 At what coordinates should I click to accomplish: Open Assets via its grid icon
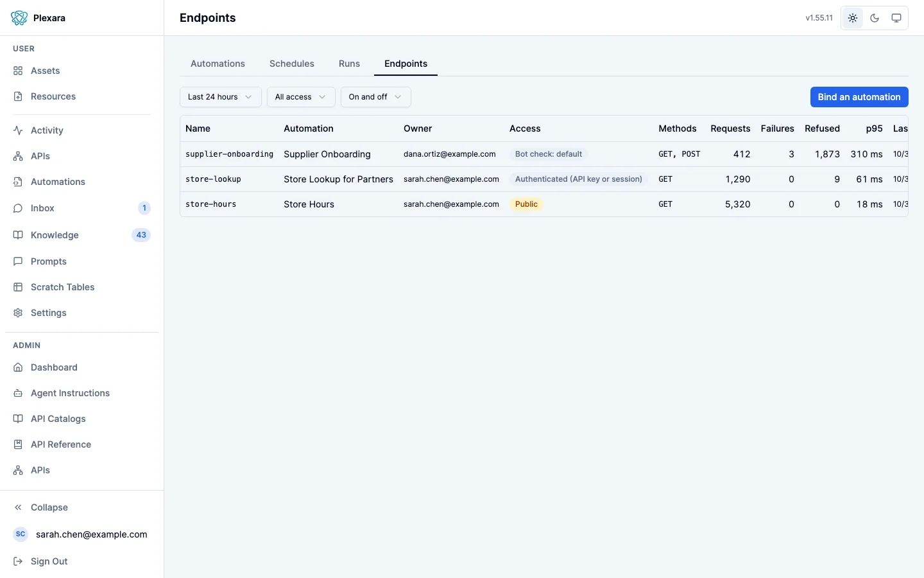tap(18, 71)
